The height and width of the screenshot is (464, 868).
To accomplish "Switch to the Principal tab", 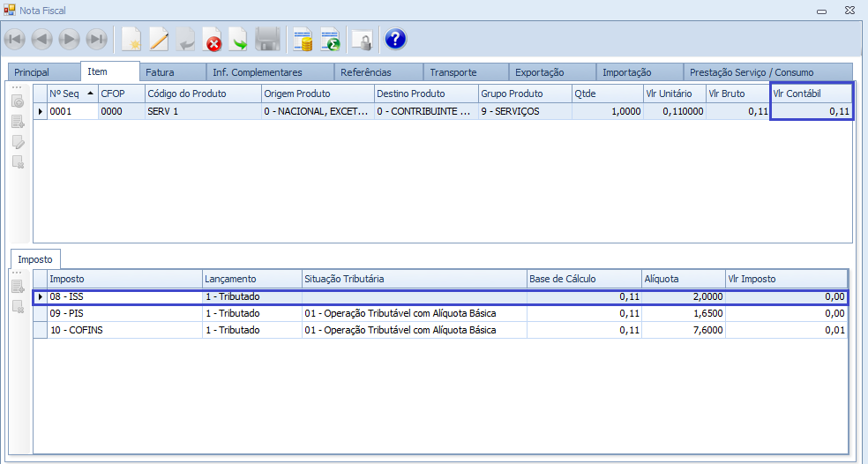I will coord(32,72).
